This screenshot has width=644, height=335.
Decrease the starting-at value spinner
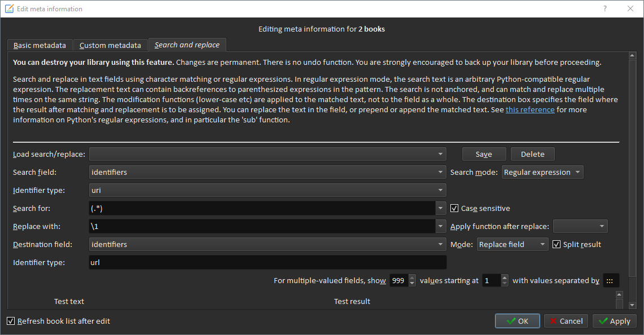pos(504,283)
